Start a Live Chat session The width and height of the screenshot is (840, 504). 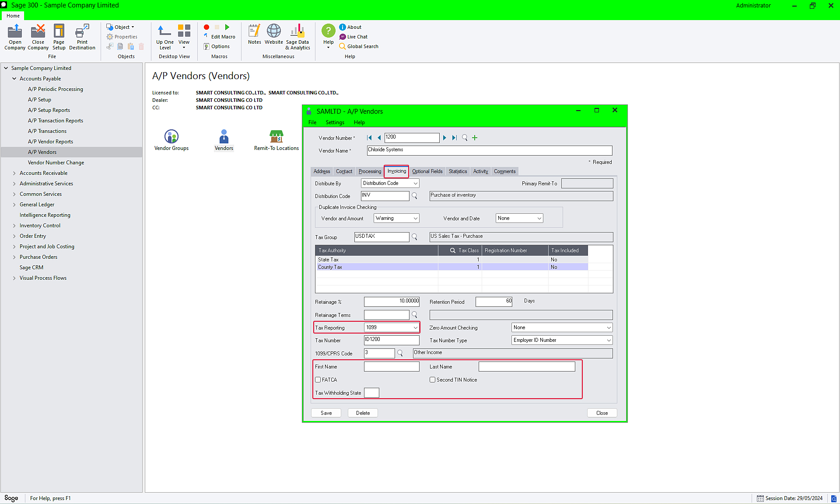pos(353,37)
